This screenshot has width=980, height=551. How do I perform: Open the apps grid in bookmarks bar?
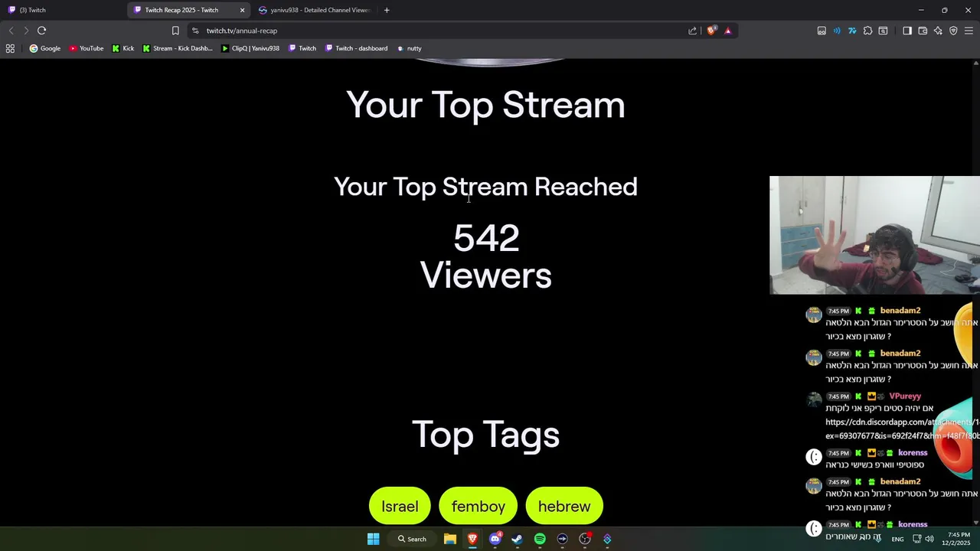pyautogui.click(x=10, y=48)
